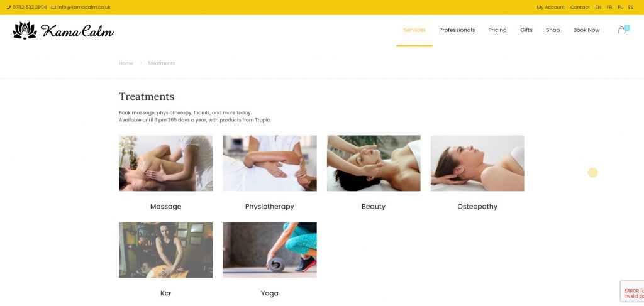Open the Professionals menu item
The image size is (644, 306).
[x=457, y=30]
